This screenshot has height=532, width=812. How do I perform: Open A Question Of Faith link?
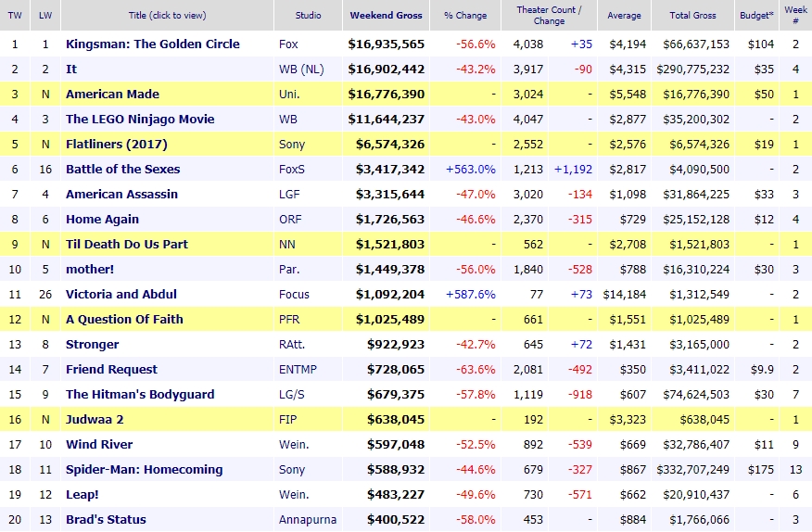point(124,320)
